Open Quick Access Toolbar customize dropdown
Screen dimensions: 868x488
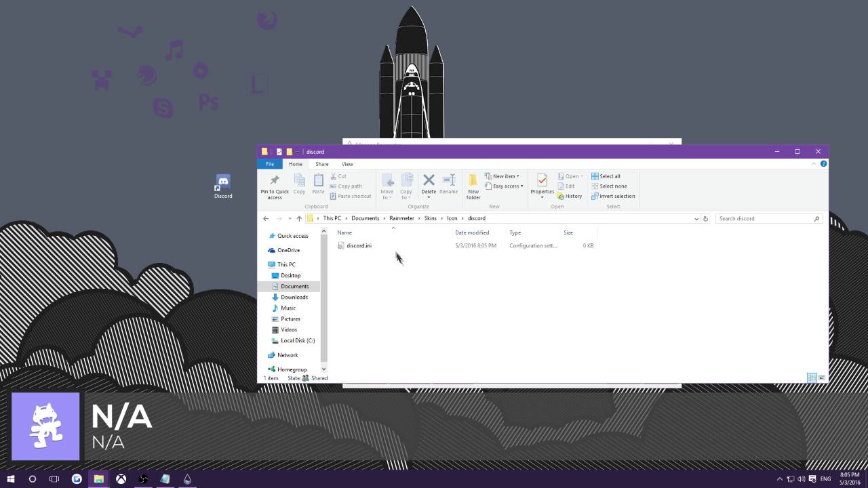pyautogui.click(x=298, y=152)
